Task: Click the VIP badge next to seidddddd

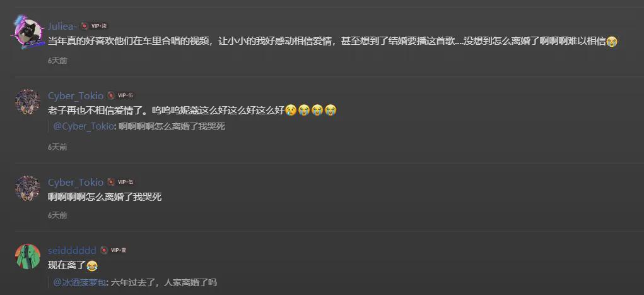Action: pos(119,250)
